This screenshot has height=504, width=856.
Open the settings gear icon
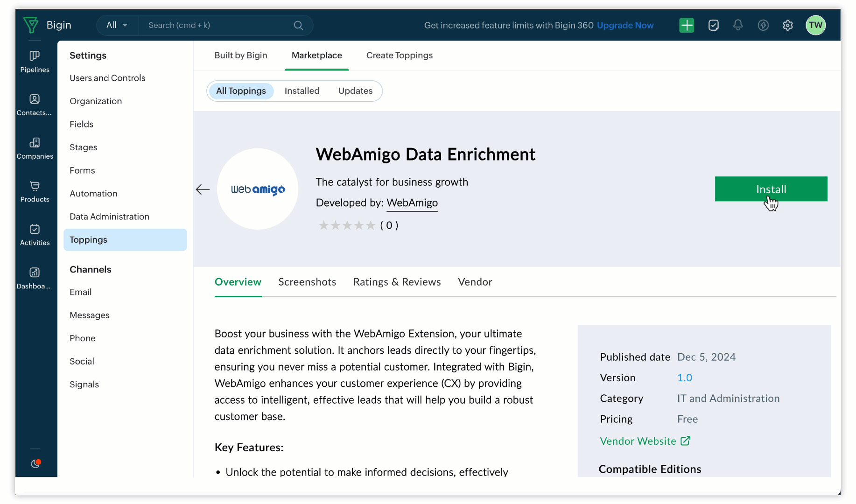point(787,25)
